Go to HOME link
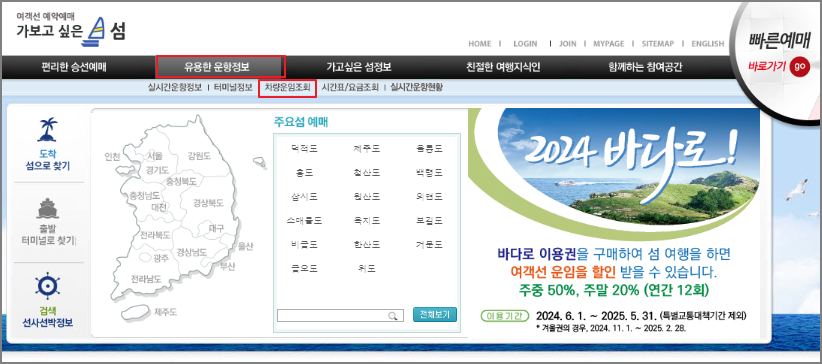 (480, 44)
